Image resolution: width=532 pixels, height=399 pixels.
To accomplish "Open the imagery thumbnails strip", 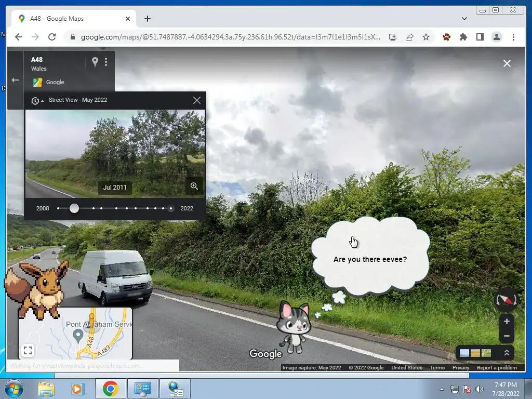I will coord(475,353).
